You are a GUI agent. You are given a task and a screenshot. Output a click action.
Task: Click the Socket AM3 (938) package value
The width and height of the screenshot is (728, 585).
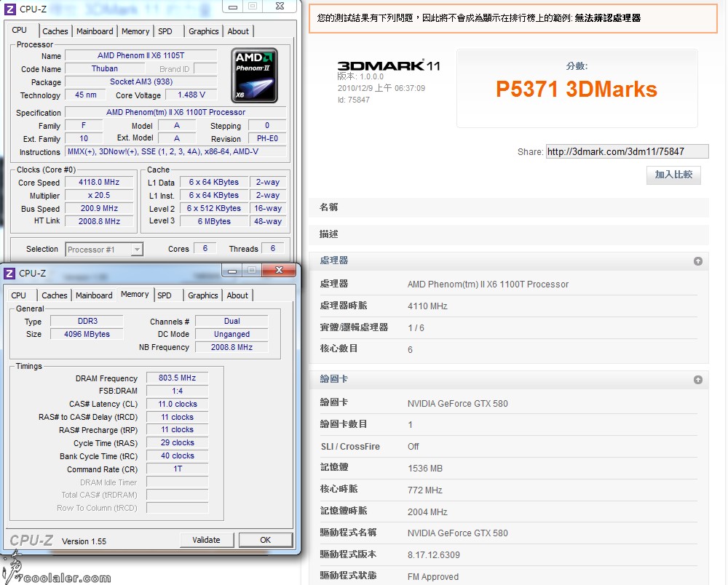[x=141, y=81]
